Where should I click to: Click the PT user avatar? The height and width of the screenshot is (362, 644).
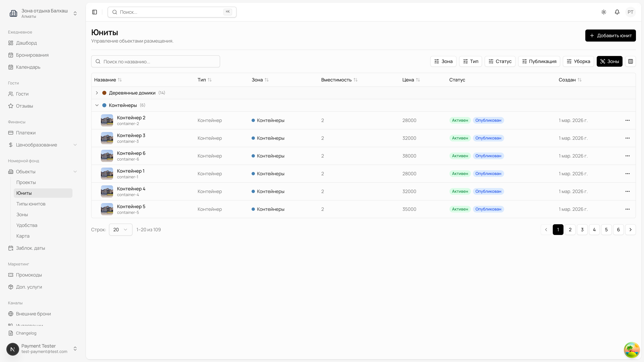coord(630,12)
